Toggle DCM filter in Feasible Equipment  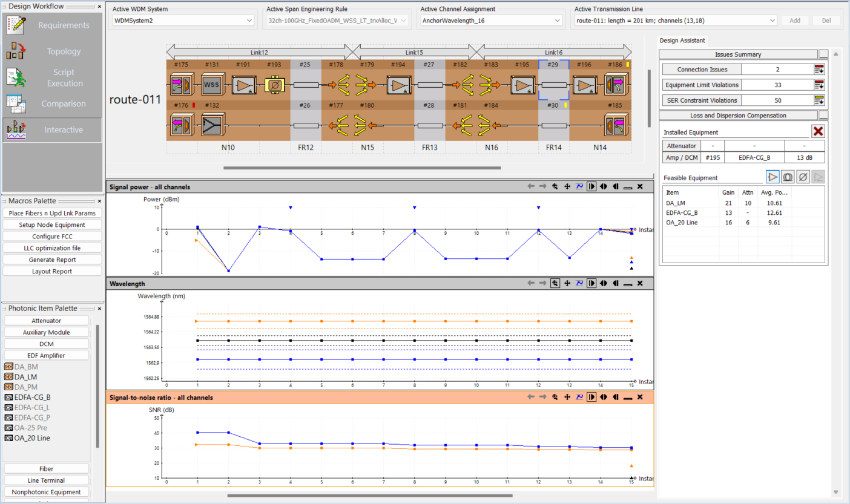[x=803, y=177]
